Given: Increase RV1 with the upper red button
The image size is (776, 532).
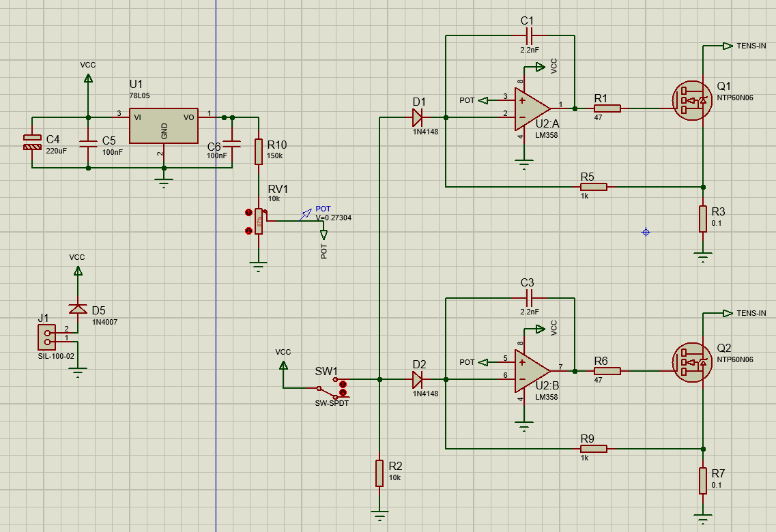Looking at the screenshot, I should coord(248,212).
